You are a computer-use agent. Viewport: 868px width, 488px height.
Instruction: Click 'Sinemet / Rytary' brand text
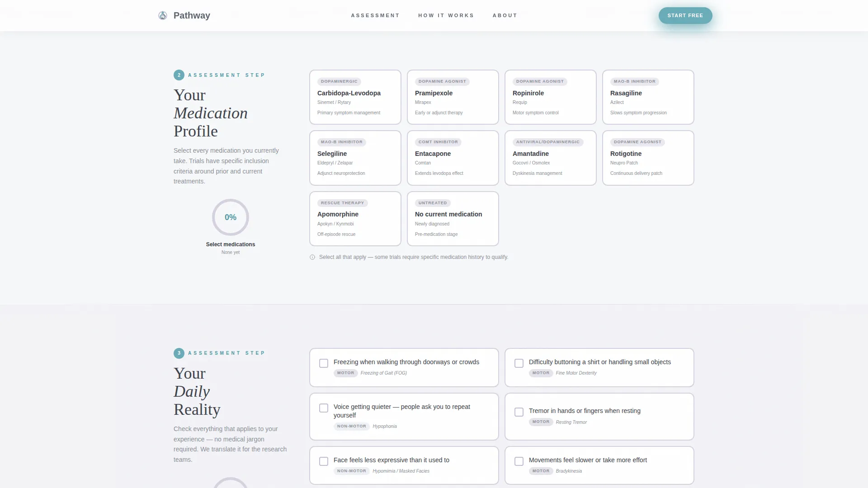pos(334,103)
